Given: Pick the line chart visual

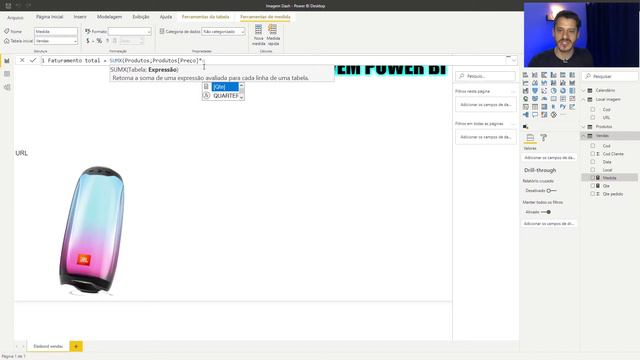Looking at the screenshot, I should click(x=525, y=83).
